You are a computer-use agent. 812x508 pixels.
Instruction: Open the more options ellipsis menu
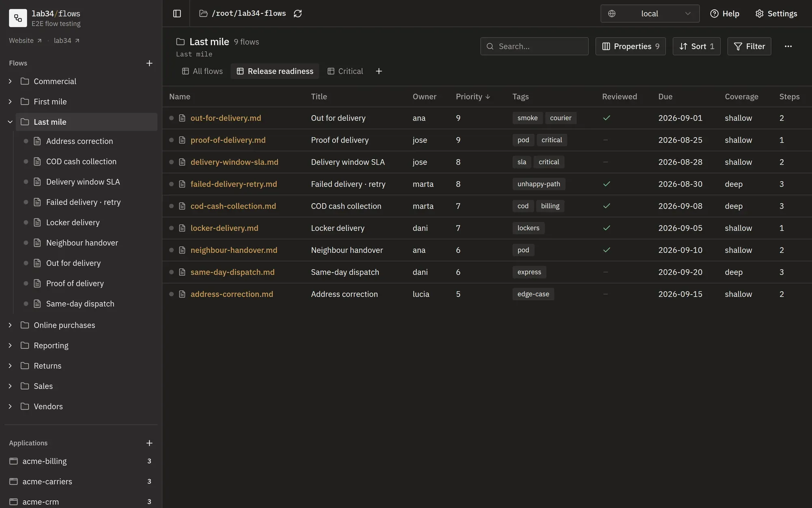click(788, 46)
